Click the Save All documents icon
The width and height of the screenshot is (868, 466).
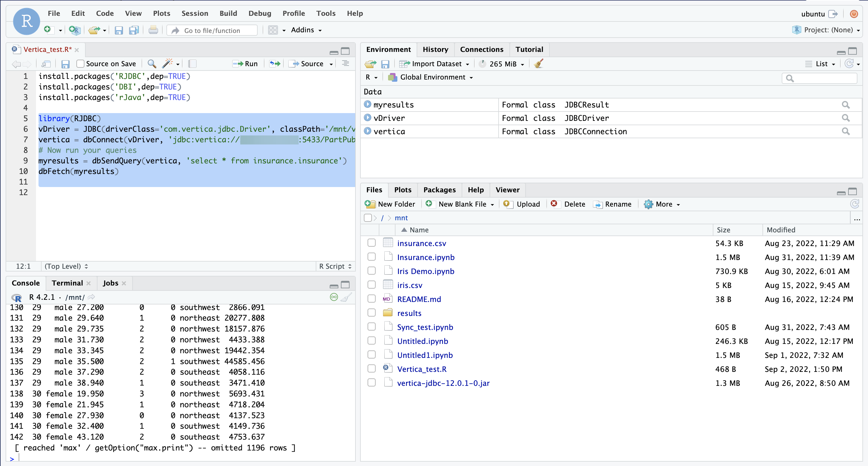tap(134, 30)
